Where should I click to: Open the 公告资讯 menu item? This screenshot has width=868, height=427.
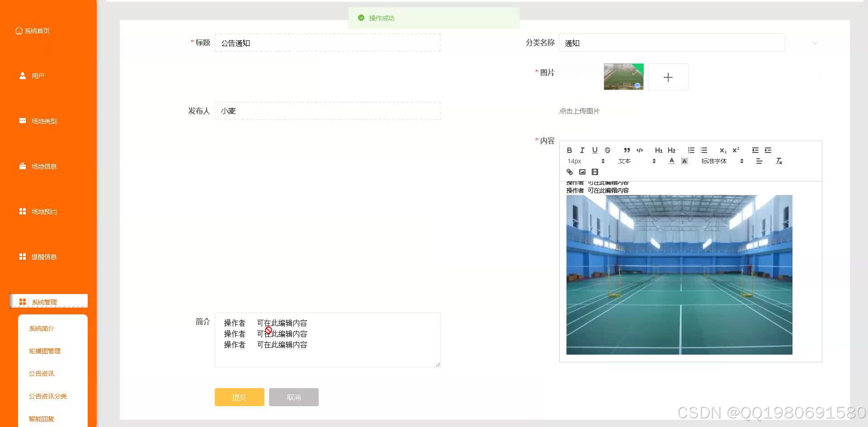pos(41,373)
